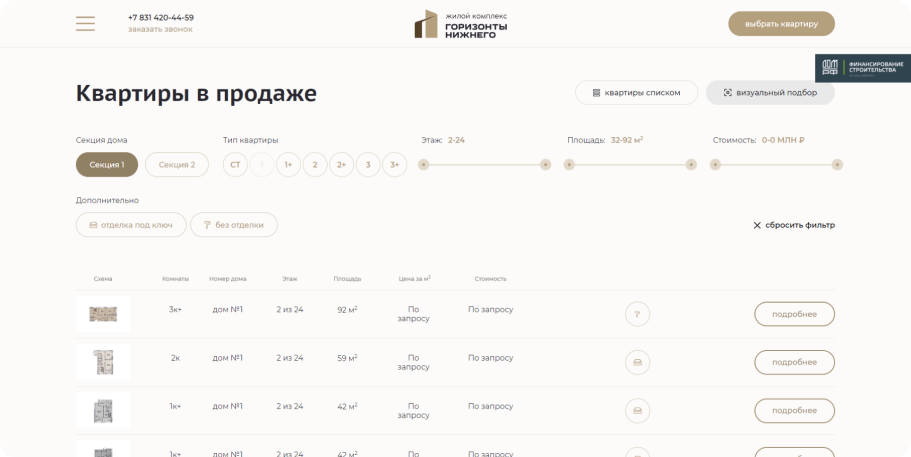Open подробнее for 2к 59 м² apartment
Screen dimensions: 911x457
click(794, 362)
